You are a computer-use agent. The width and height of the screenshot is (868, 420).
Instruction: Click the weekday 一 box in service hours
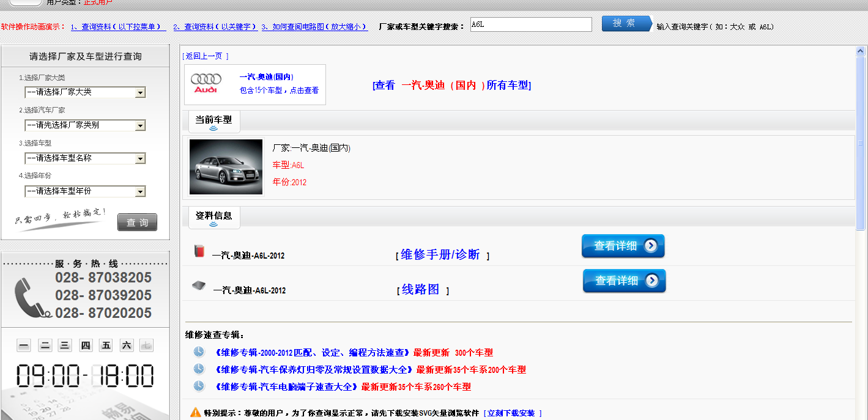pyautogui.click(x=24, y=345)
